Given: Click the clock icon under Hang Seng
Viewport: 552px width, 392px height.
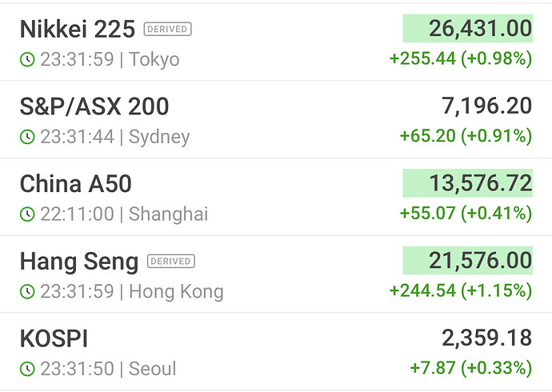Looking at the screenshot, I should pyautogui.click(x=27, y=292).
